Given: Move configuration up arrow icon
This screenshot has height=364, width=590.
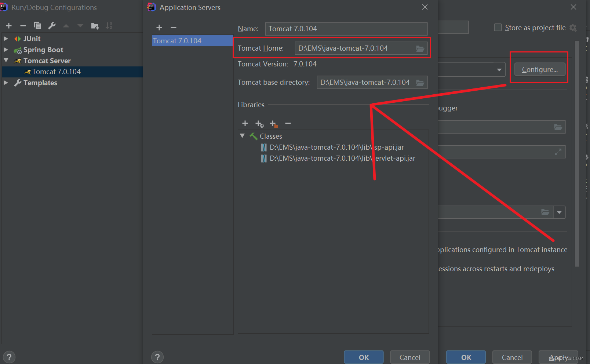Looking at the screenshot, I should (x=66, y=26).
